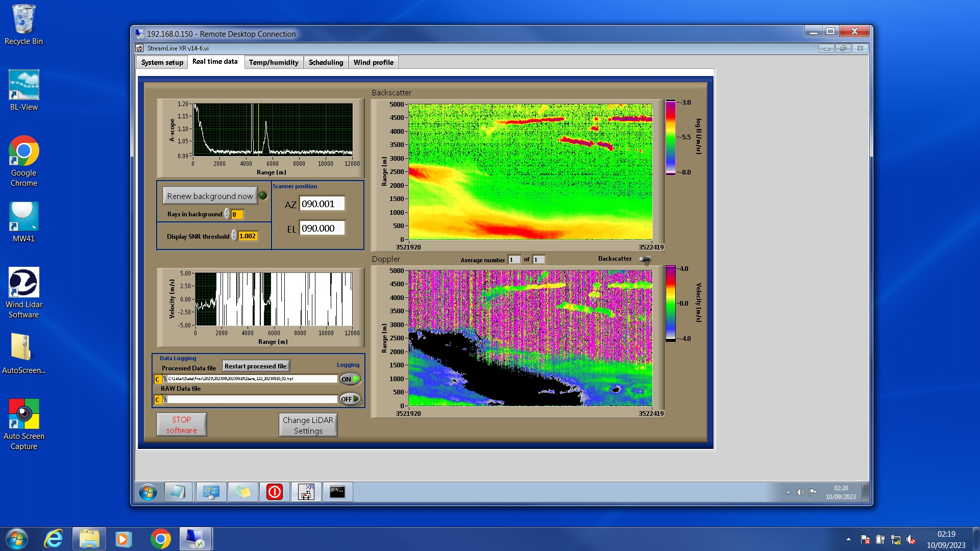Click the Backscatter color scale bar

[670, 137]
